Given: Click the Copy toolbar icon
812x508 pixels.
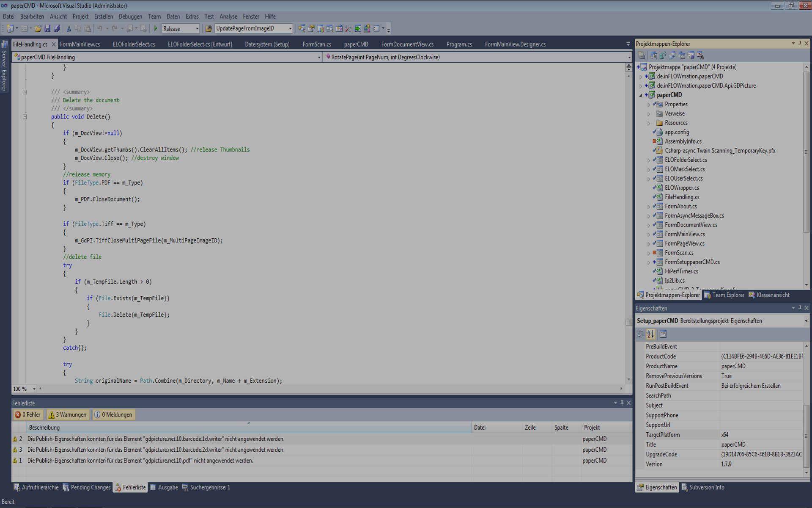Looking at the screenshot, I should coord(78,28).
